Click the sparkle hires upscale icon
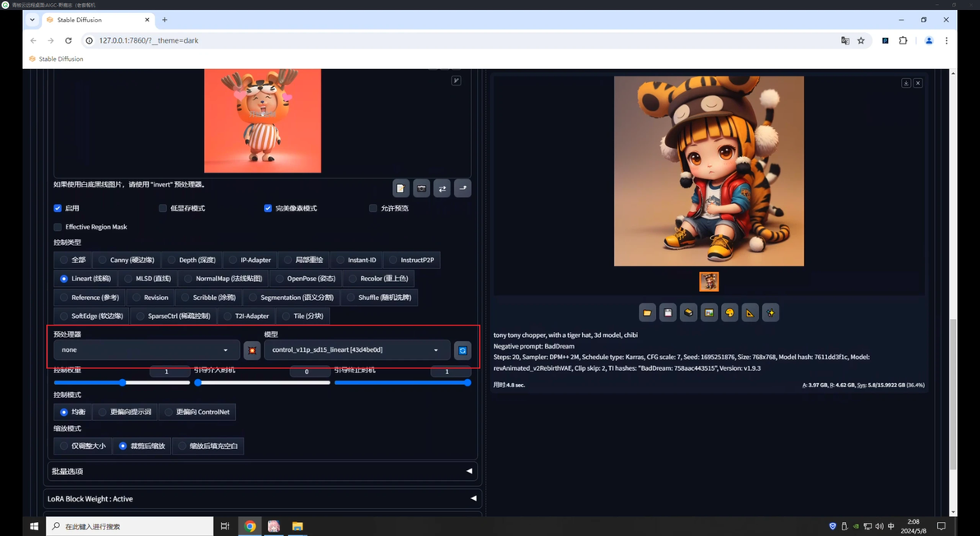Viewport: 980px width, 536px height. click(770, 312)
